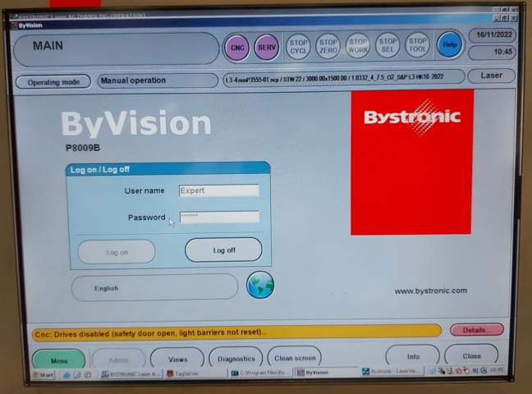Screen dimensions: 532x394
Task: Open the Diagnostics menu
Action: (x=236, y=358)
